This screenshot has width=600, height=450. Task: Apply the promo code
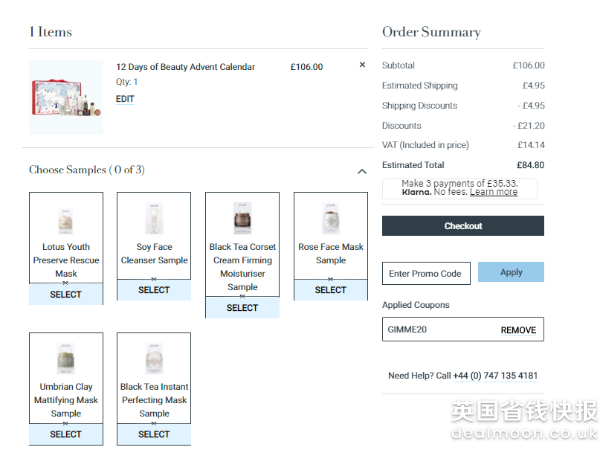(511, 272)
